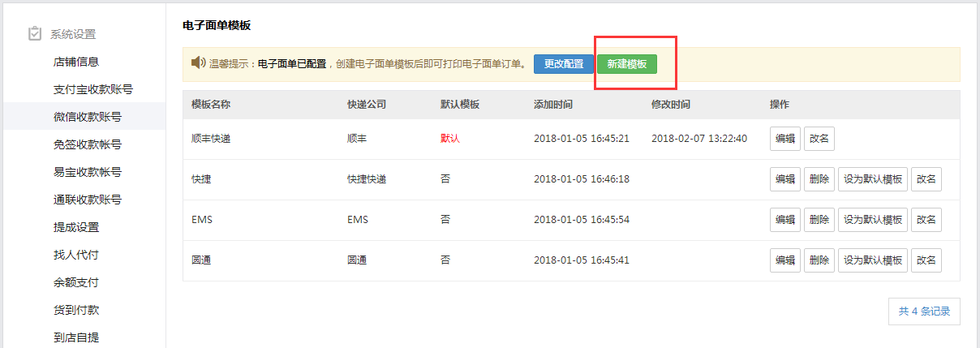980x348 pixels.
Task: Open 店铺信息 in the sidebar
Action: point(76,62)
